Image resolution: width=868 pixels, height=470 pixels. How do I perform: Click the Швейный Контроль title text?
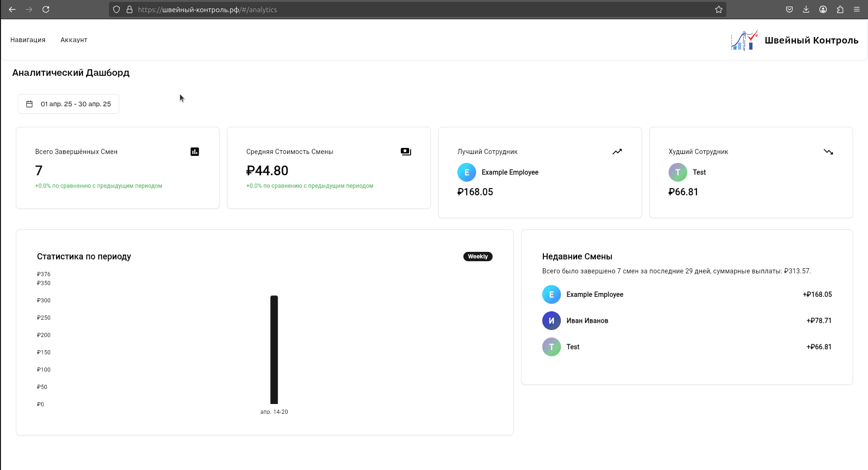[811, 40]
